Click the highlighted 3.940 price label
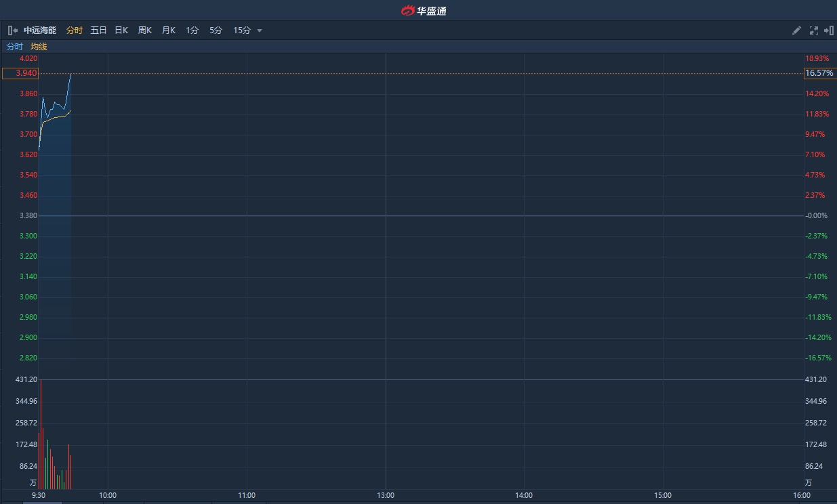This screenshot has width=837, height=504. [20, 73]
